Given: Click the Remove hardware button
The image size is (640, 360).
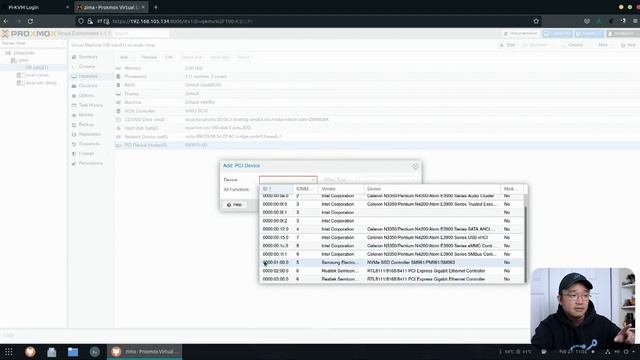Looking at the screenshot, I should [149, 57].
